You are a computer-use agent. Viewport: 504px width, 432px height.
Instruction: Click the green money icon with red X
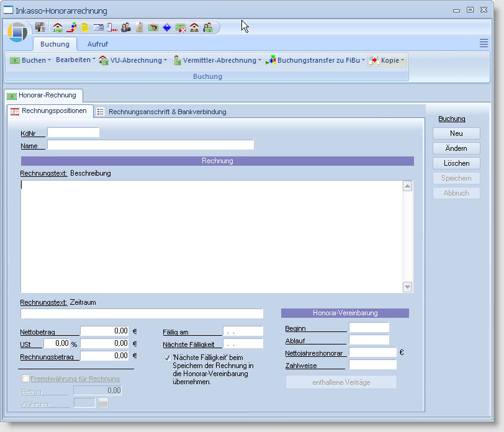pyautogui.click(x=181, y=27)
